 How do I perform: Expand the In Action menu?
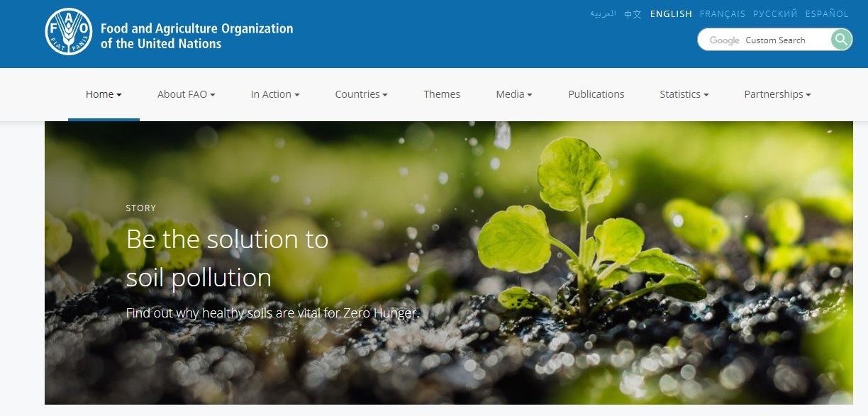click(x=275, y=94)
